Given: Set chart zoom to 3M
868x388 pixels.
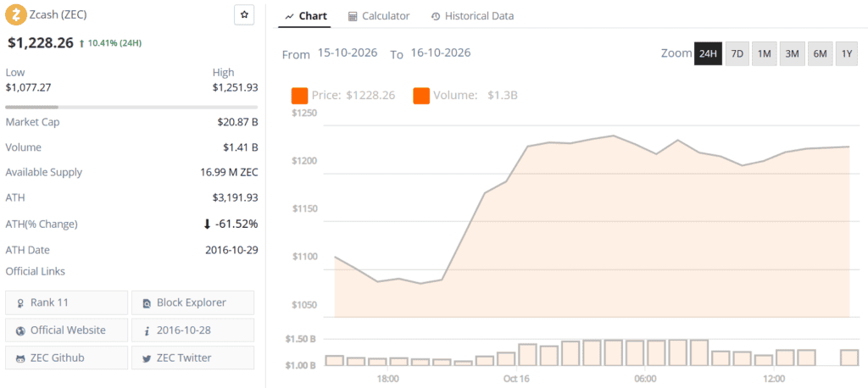Looking at the screenshot, I should pyautogui.click(x=792, y=53).
